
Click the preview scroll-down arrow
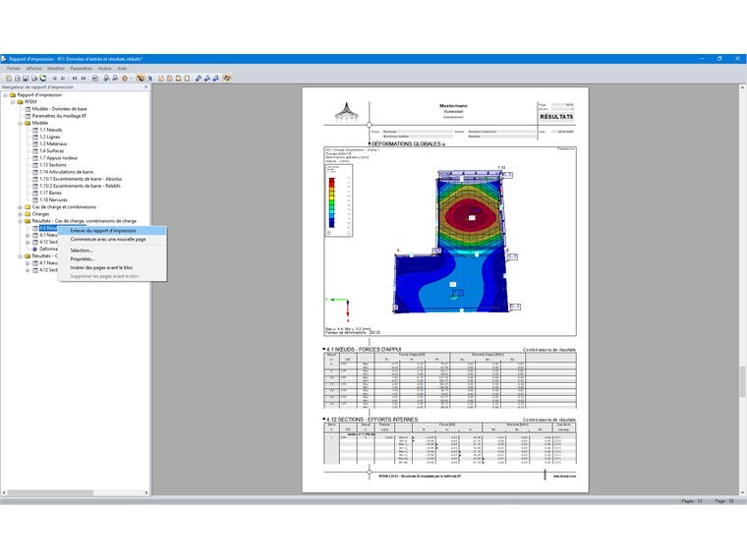[x=742, y=492]
